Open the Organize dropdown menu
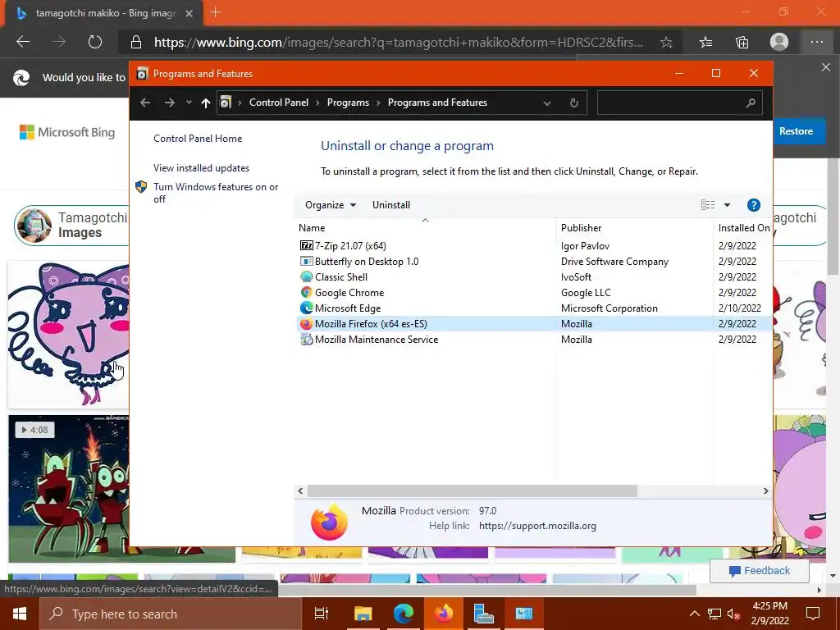 330,205
